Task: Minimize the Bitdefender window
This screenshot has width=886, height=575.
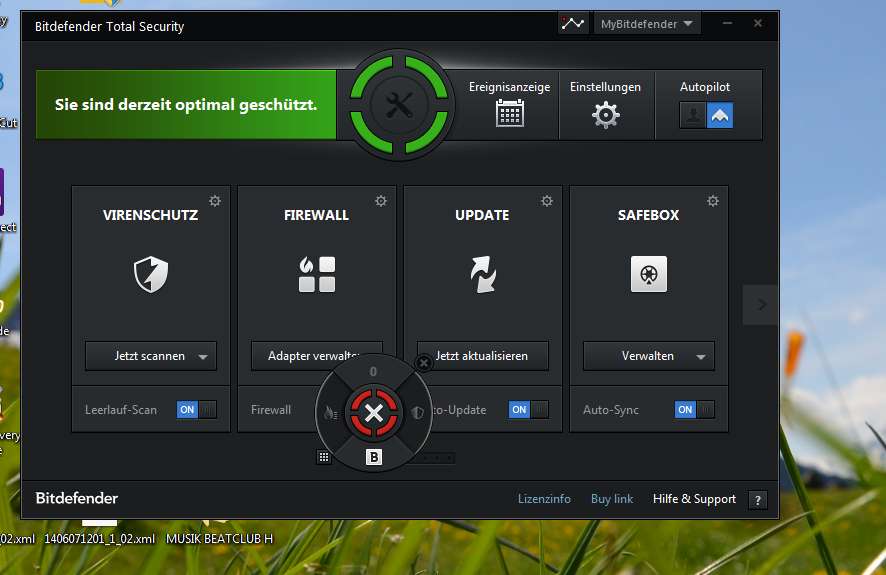Action: coord(727,23)
